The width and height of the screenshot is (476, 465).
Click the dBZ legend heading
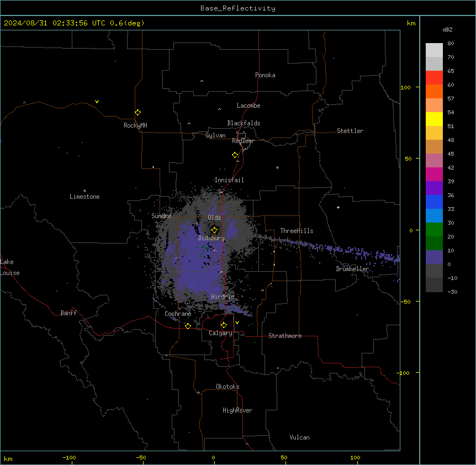click(x=447, y=29)
